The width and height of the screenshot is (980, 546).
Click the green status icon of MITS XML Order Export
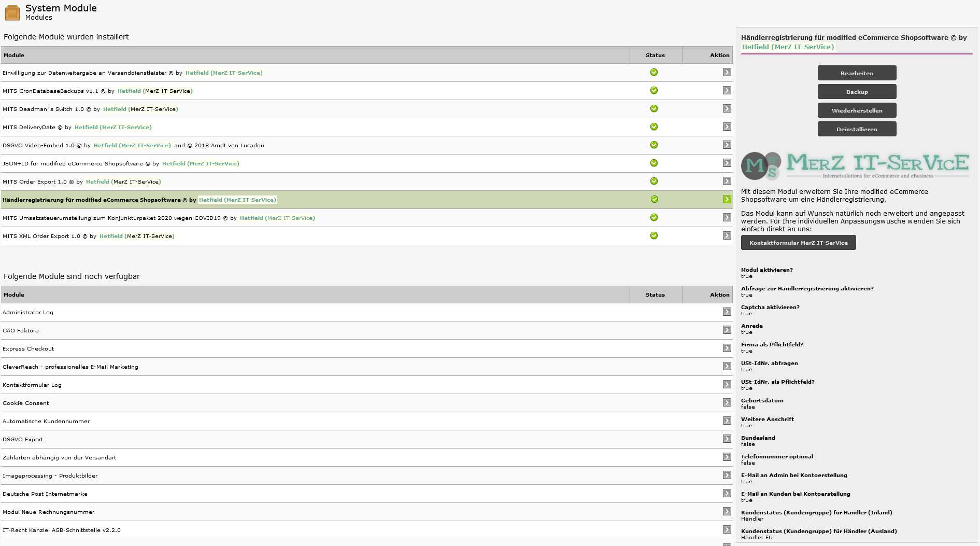tap(654, 235)
